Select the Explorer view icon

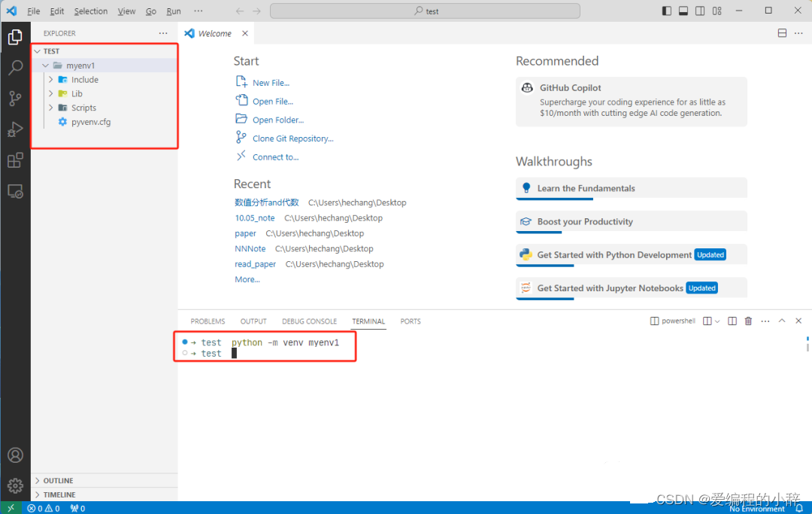16,37
